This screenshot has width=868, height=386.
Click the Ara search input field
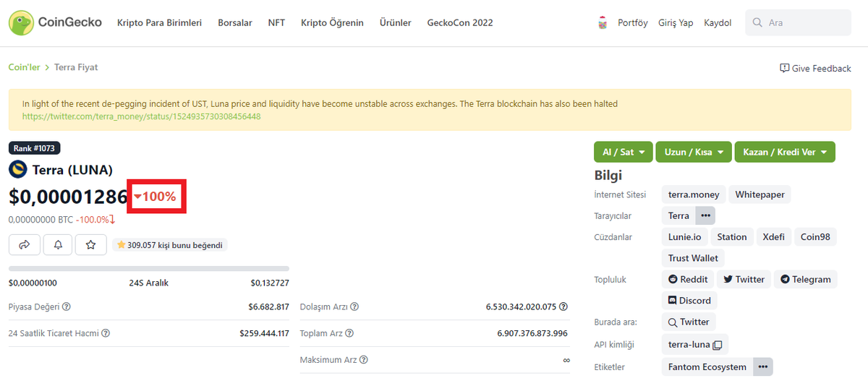pos(798,23)
